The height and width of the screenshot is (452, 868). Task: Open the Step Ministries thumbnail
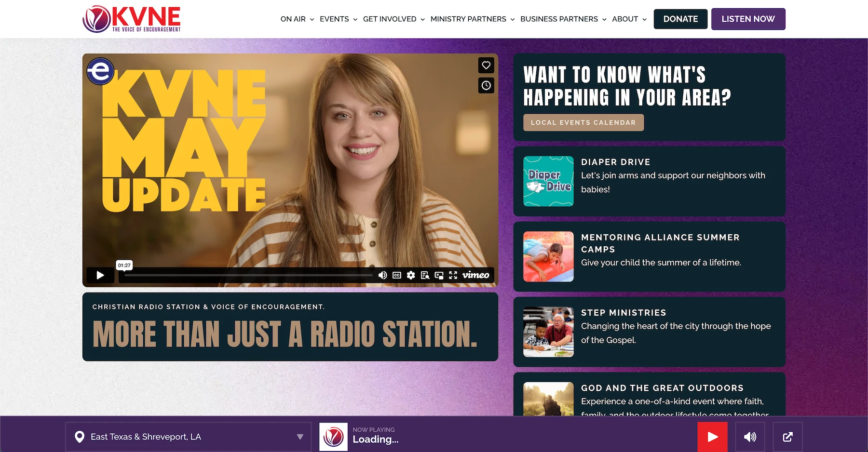click(548, 332)
